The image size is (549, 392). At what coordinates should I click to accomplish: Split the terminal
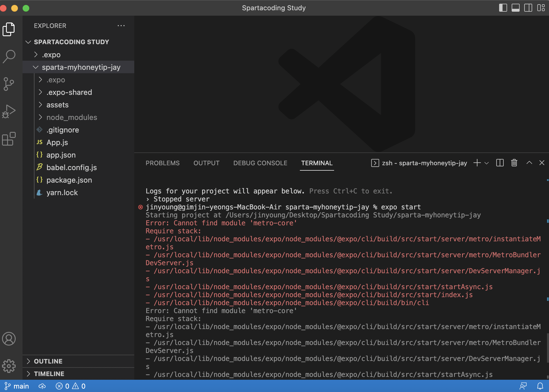pyautogui.click(x=500, y=163)
